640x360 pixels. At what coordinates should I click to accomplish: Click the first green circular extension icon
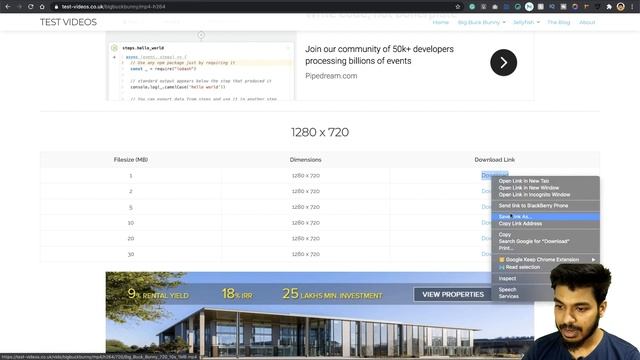coord(472,7)
